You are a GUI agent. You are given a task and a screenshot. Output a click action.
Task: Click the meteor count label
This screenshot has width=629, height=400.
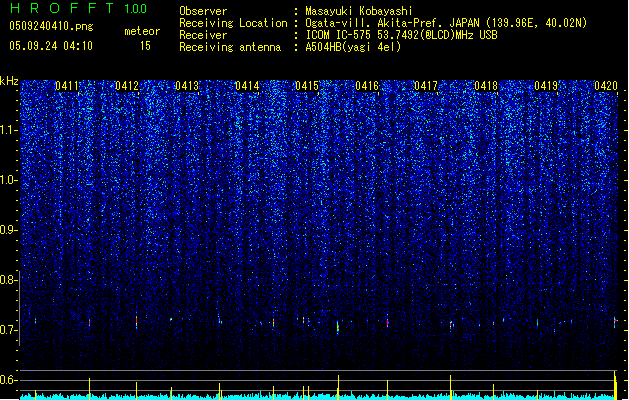click(142, 31)
